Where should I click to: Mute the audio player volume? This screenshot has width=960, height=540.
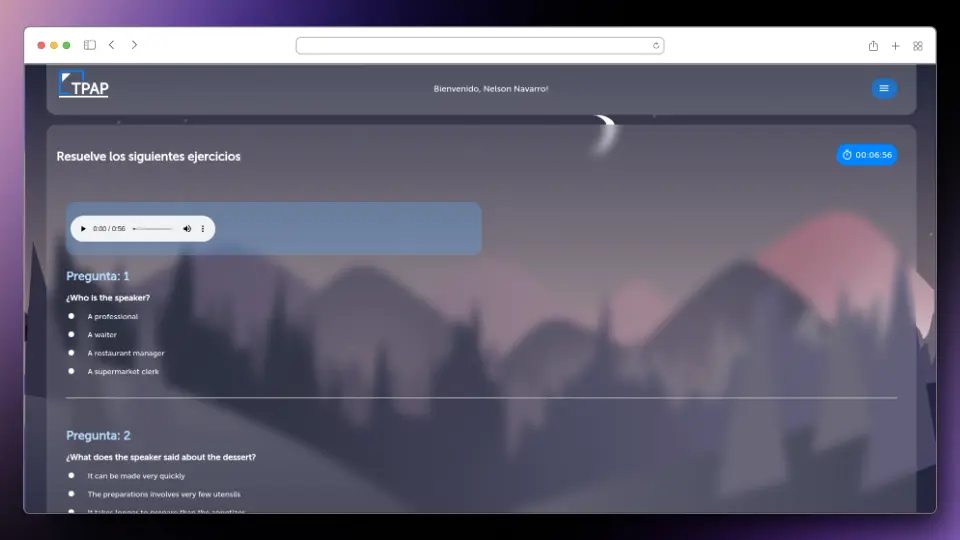coord(187,229)
